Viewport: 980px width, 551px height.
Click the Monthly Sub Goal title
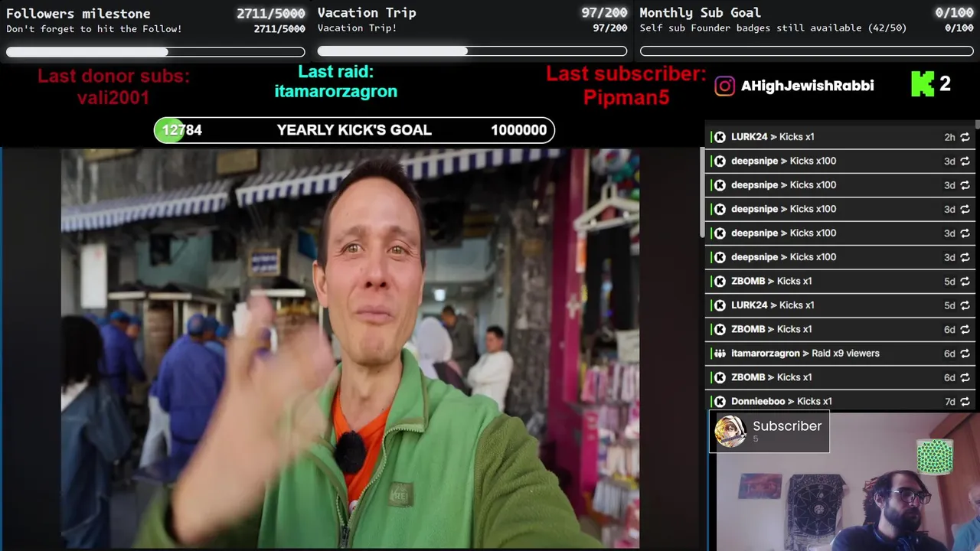pos(700,12)
